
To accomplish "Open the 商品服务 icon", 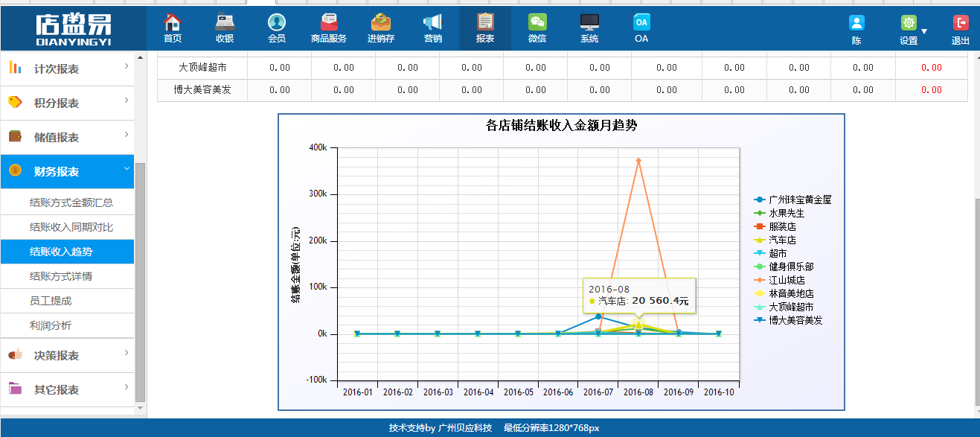I will (x=329, y=22).
